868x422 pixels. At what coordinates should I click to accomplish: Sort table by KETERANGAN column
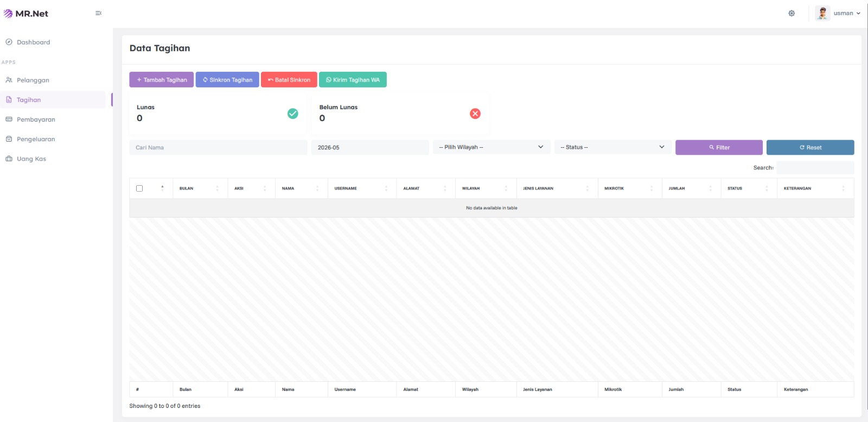pyautogui.click(x=815, y=188)
